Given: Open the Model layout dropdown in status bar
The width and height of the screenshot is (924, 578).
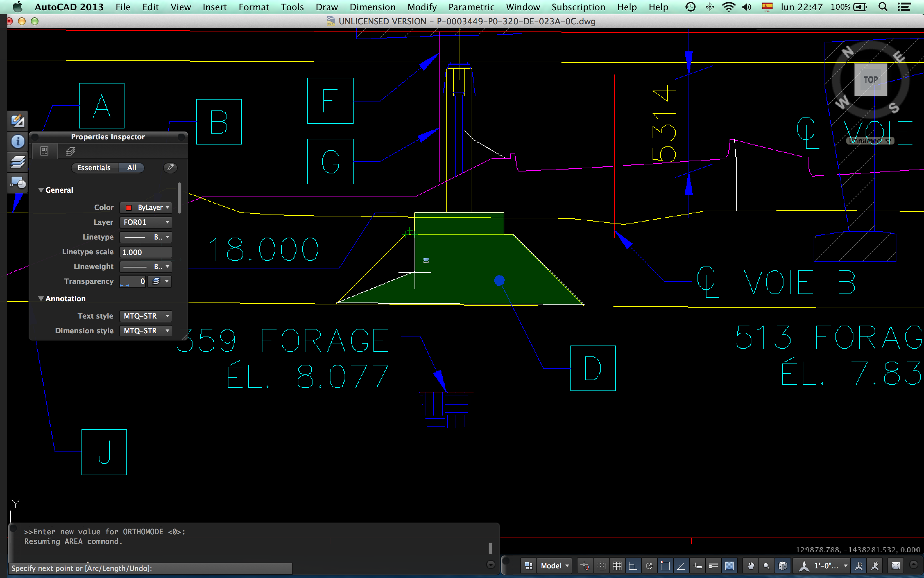Looking at the screenshot, I should coord(554,565).
